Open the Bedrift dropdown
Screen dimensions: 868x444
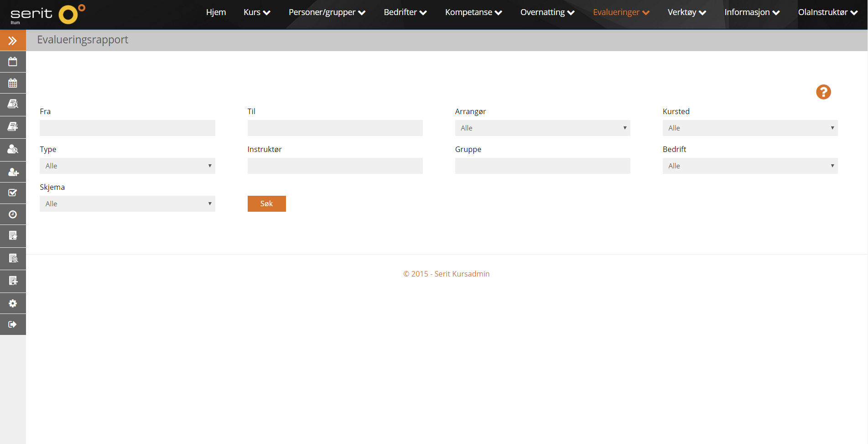click(750, 166)
